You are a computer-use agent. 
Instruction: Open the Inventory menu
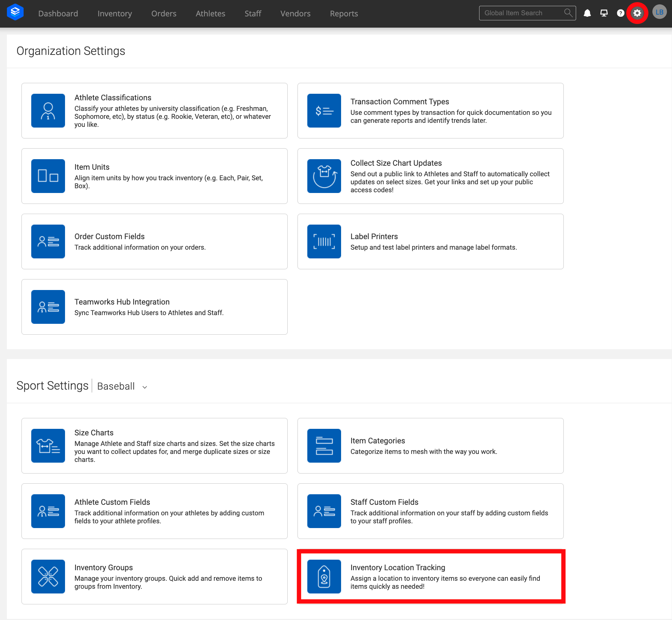pos(114,13)
